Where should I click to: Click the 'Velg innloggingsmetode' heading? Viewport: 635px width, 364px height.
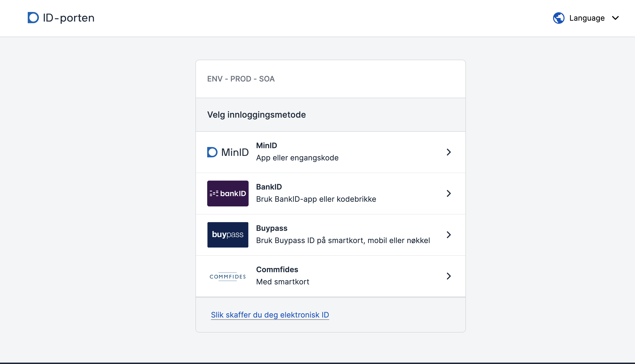(x=256, y=115)
